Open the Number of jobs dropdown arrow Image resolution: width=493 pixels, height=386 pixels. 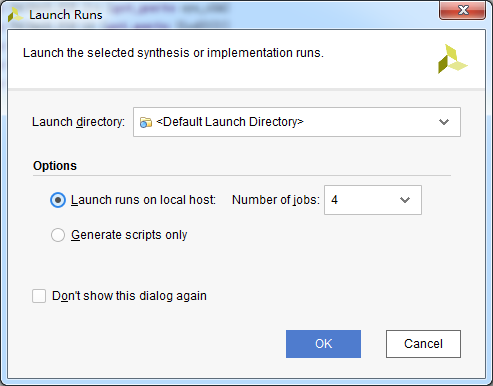click(x=405, y=200)
